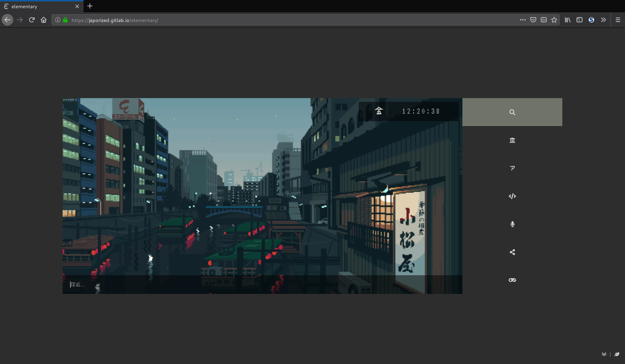This screenshot has width=625, height=364.
Task: Toggle the Firefox sidebar view
Action: click(580, 20)
